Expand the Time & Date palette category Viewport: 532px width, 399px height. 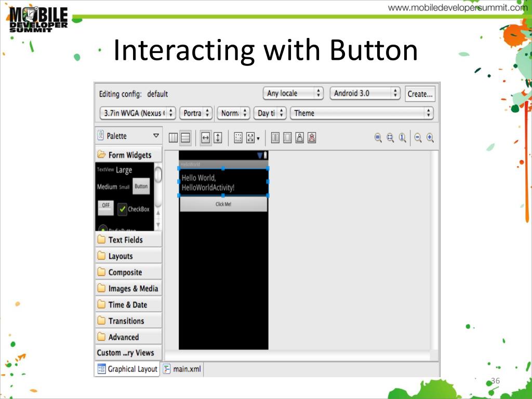129,304
